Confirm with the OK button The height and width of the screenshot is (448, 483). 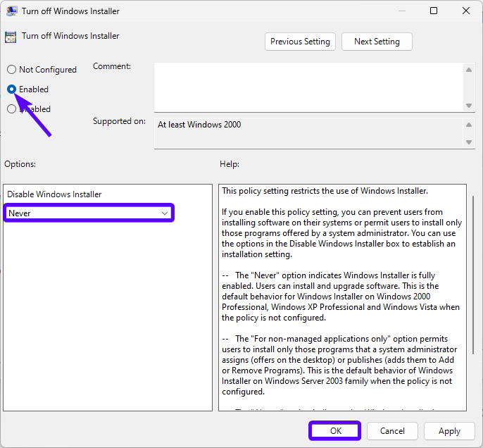tap(335, 431)
